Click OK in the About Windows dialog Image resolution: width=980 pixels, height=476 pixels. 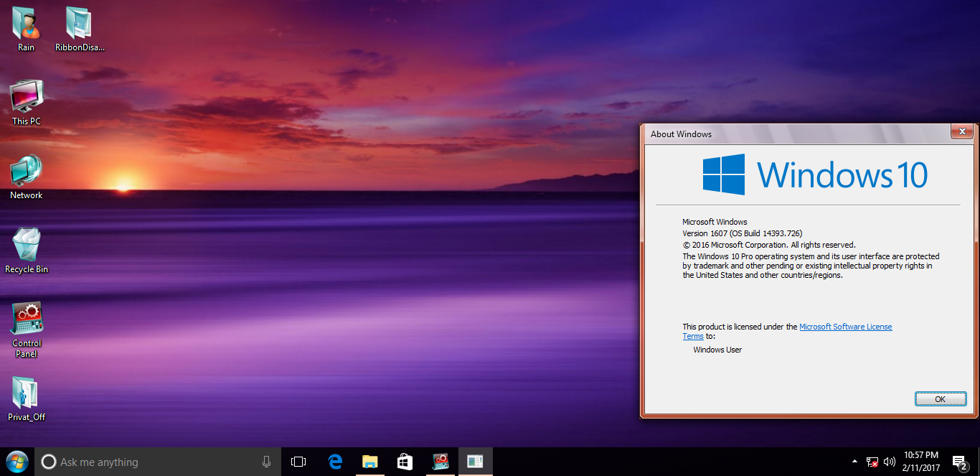[940, 399]
